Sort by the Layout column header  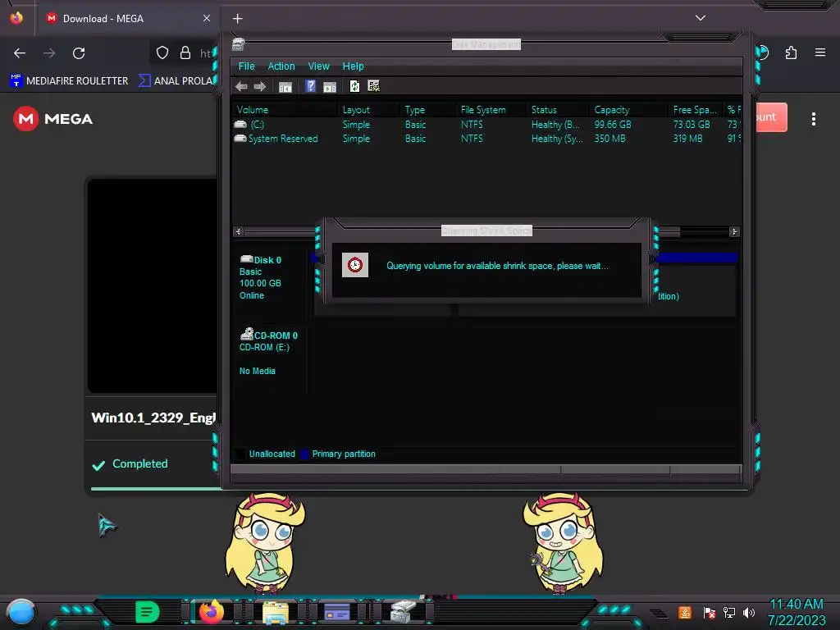coord(370,110)
